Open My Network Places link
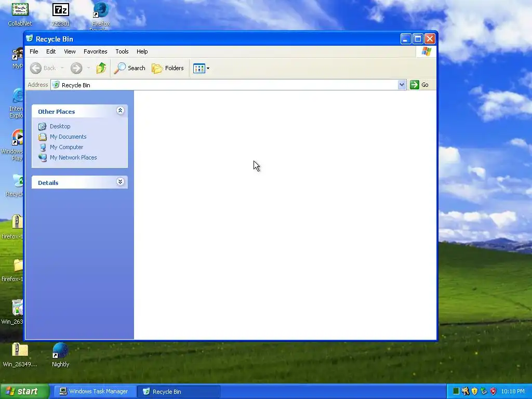Image resolution: width=532 pixels, height=399 pixels. 73,157
